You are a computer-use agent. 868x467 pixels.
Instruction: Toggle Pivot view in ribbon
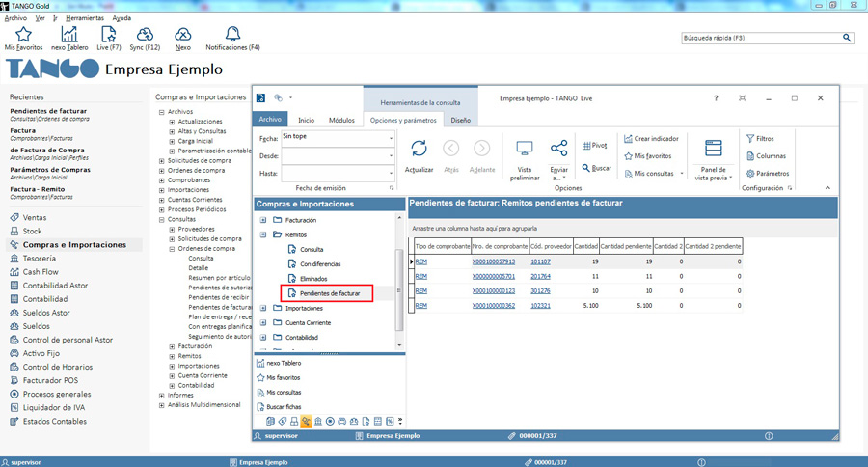tap(594, 145)
